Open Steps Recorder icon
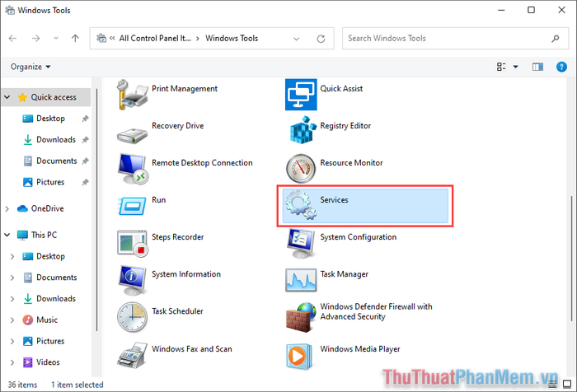The height and width of the screenshot is (392, 577). [x=132, y=243]
